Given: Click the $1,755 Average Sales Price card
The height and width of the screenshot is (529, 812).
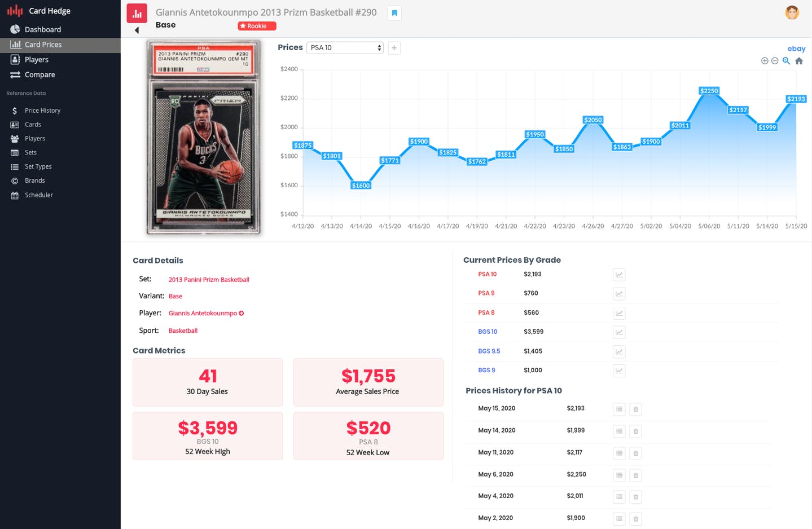Looking at the screenshot, I should click(x=368, y=382).
